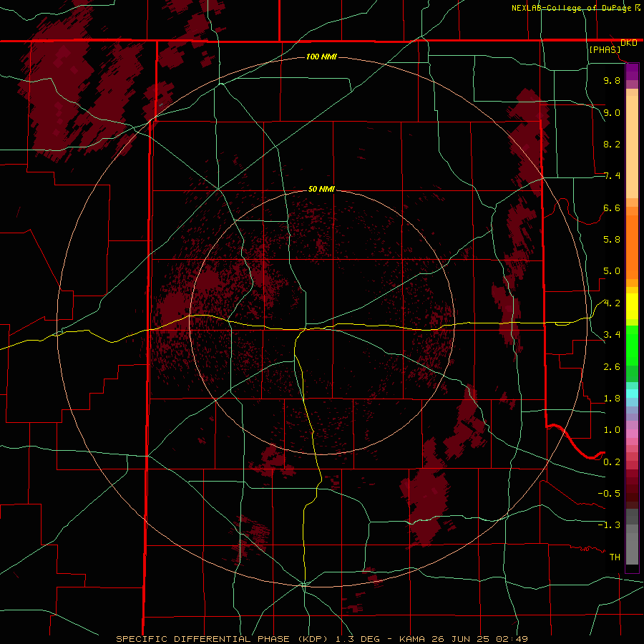Select the '100 NMI' range ring label
This screenshot has width=644, height=644.
click(x=321, y=57)
